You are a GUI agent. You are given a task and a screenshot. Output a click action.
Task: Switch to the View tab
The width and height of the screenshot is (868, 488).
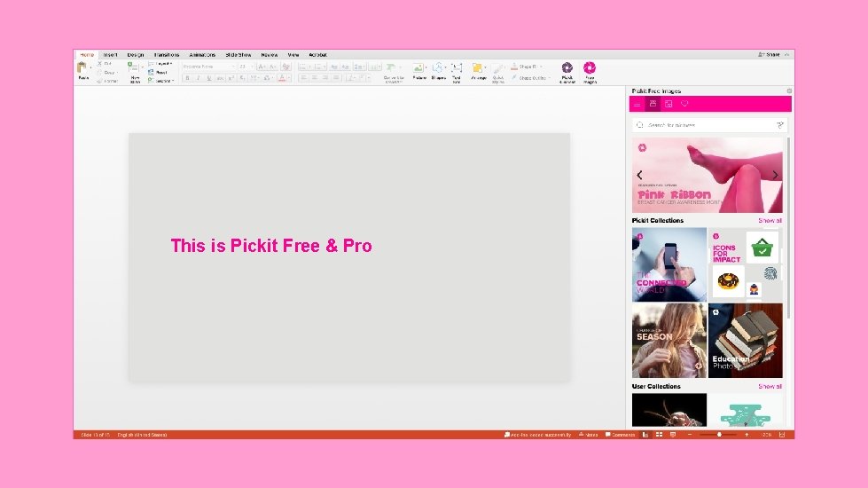click(293, 55)
